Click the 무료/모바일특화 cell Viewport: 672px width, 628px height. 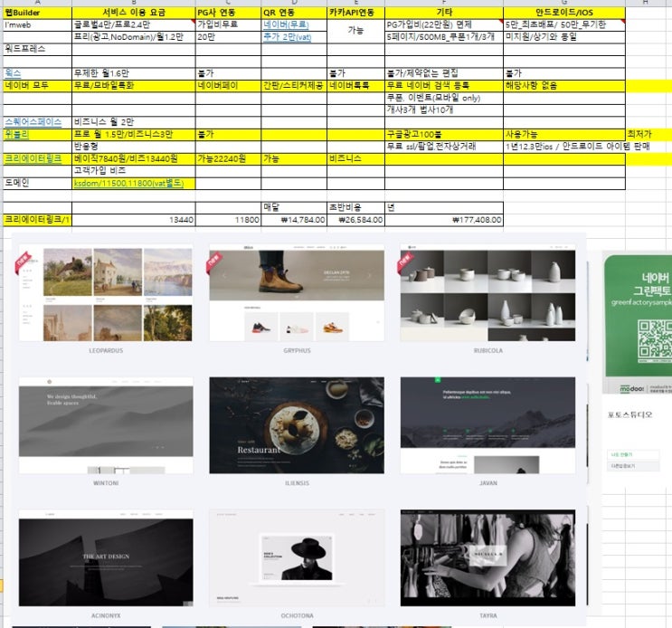point(134,86)
